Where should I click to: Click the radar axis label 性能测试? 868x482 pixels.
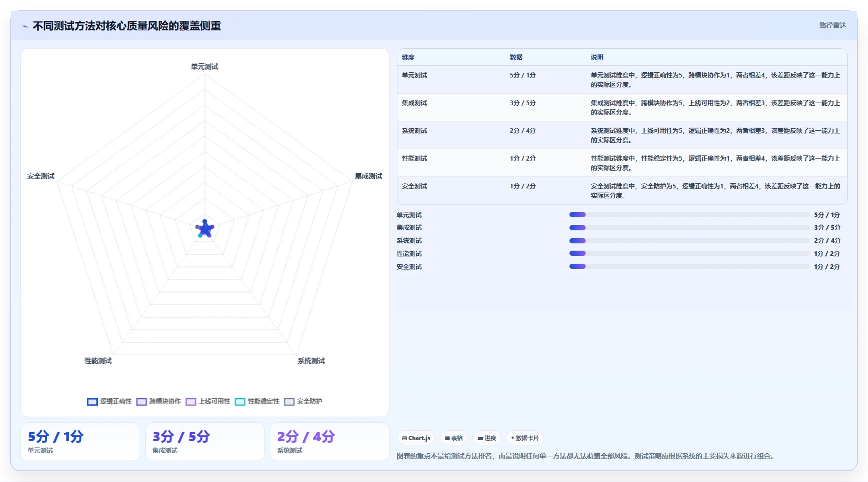(98, 361)
